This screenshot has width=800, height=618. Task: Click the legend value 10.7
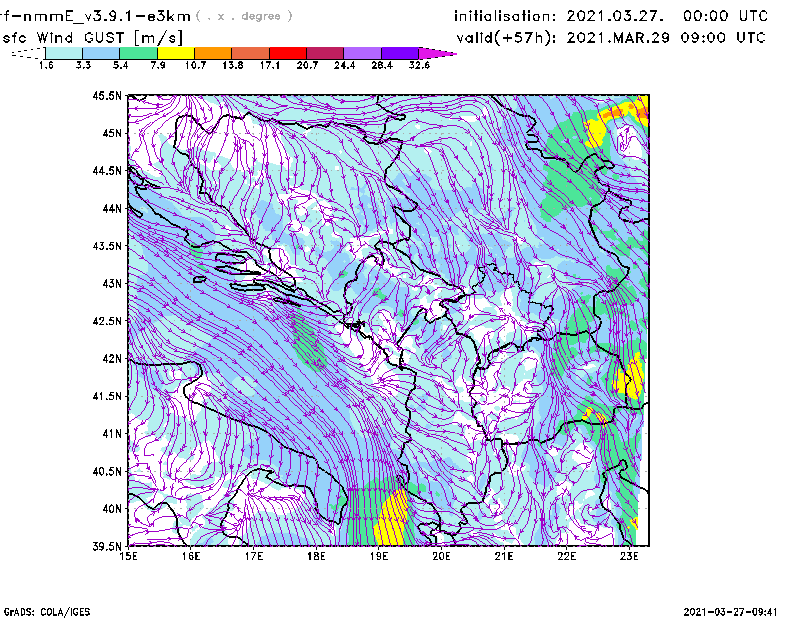pyautogui.click(x=195, y=65)
